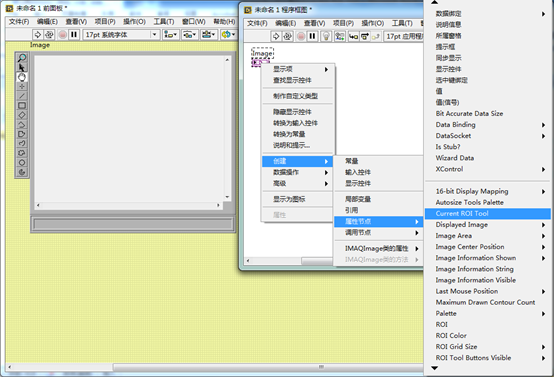
Task: Click the upward scroll arrow above the property list
Action: click(x=435, y=3)
